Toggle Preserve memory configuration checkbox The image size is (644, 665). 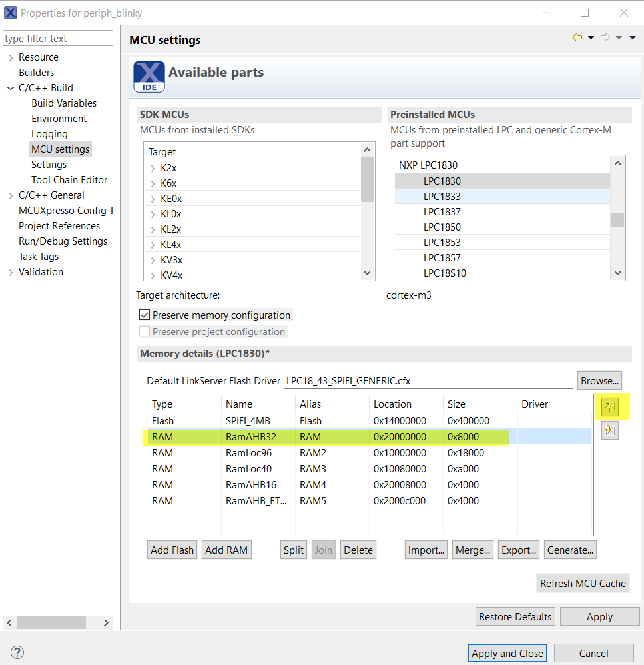tap(145, 315)
